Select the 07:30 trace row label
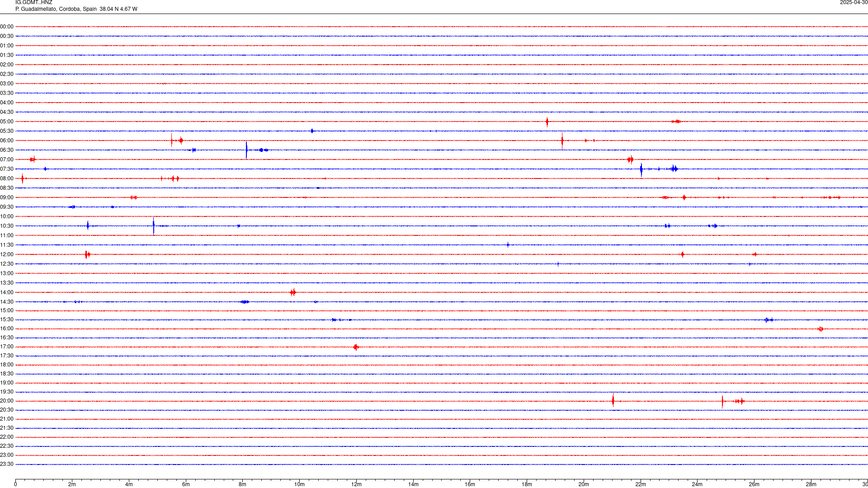Screen dimensions: 868x488 pyautogui.click(x=7, y=169)
